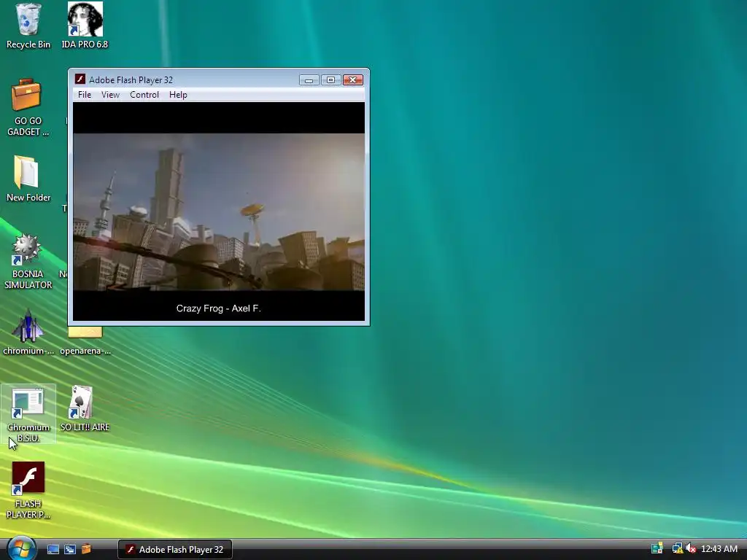Click the muted volume tray icon
The height and width of the screenshot is (560, 747).
[691, 549]
